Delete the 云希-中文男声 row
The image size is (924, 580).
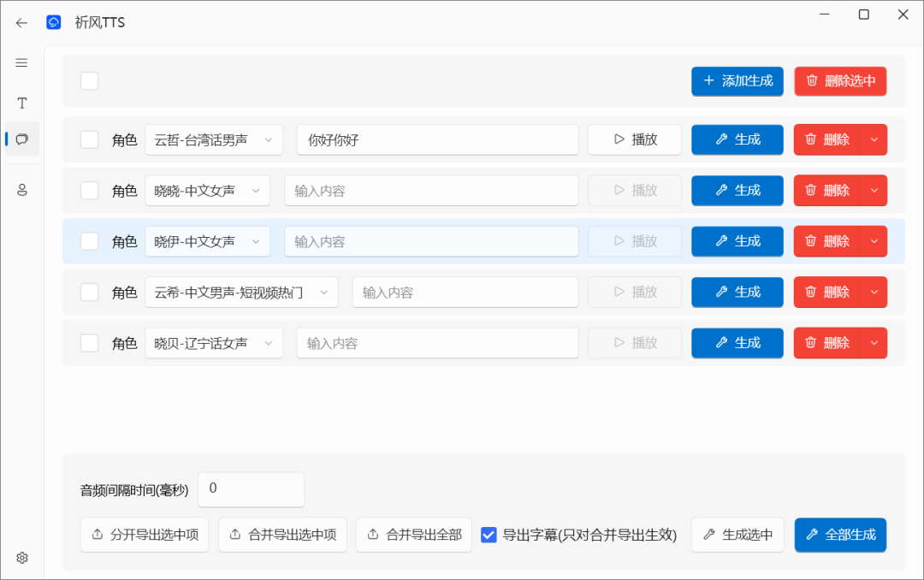(827, 292)
